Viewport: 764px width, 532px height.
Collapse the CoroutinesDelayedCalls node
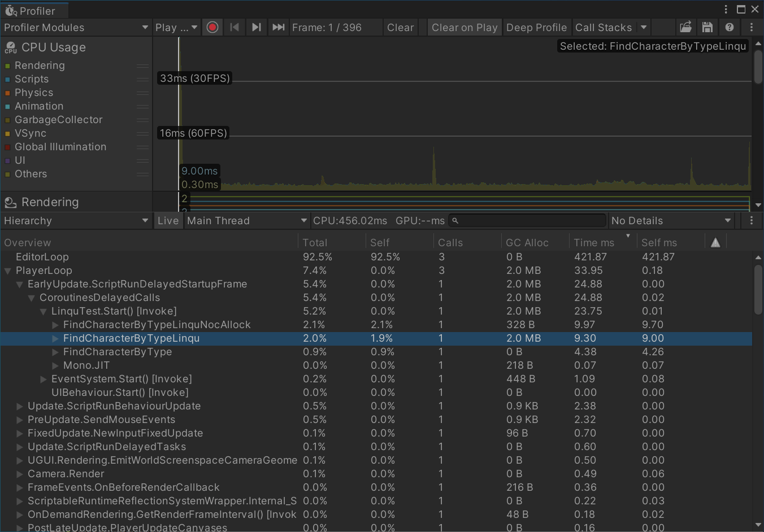click(x=32, y=298)
